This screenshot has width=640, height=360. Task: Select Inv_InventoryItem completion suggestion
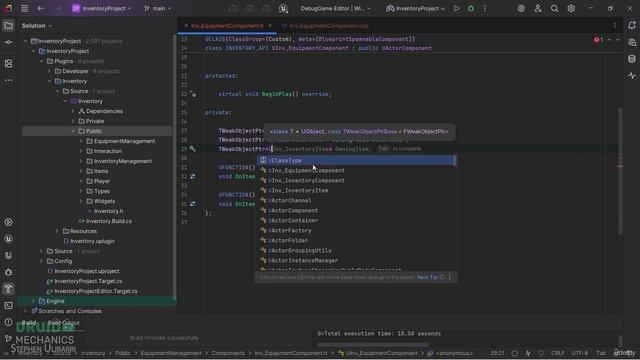(356, 191)
